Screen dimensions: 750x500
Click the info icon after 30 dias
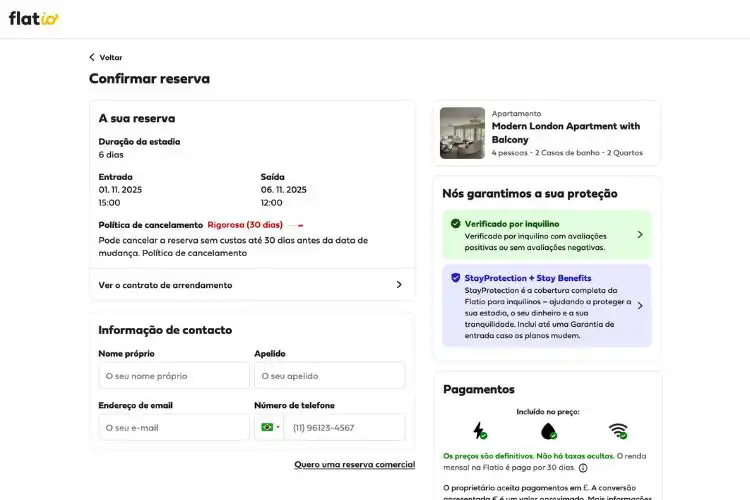point(583,468)
